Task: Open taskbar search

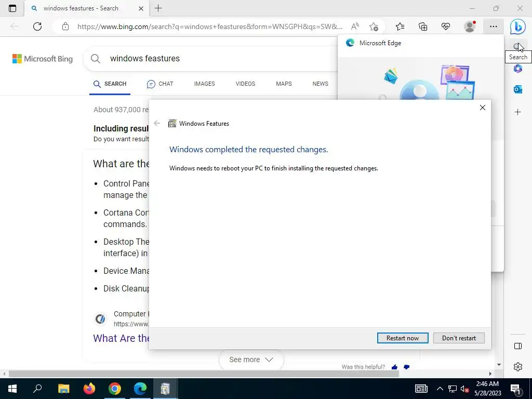Action: (x=37, y=389)
